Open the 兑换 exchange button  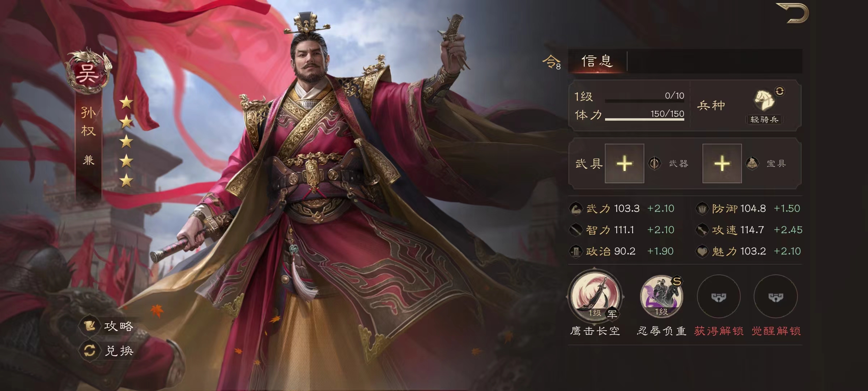click(x=109, y=350)
